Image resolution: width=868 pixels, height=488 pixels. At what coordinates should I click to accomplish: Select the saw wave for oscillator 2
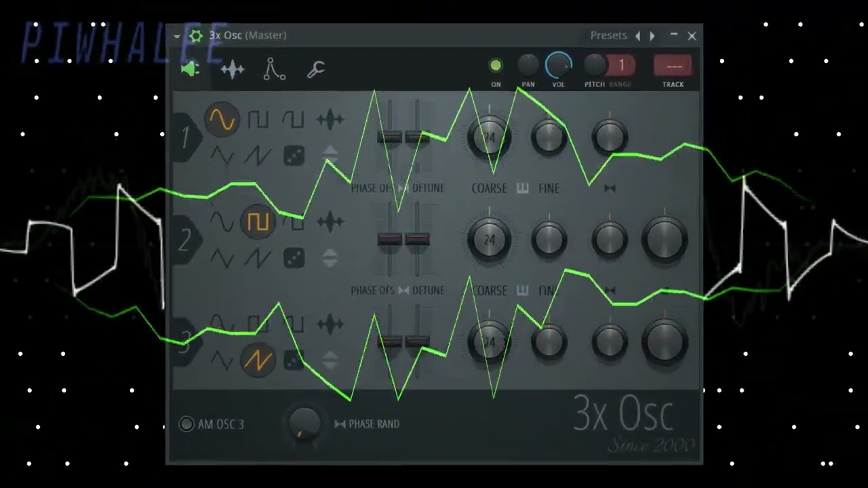click(258, 258)
